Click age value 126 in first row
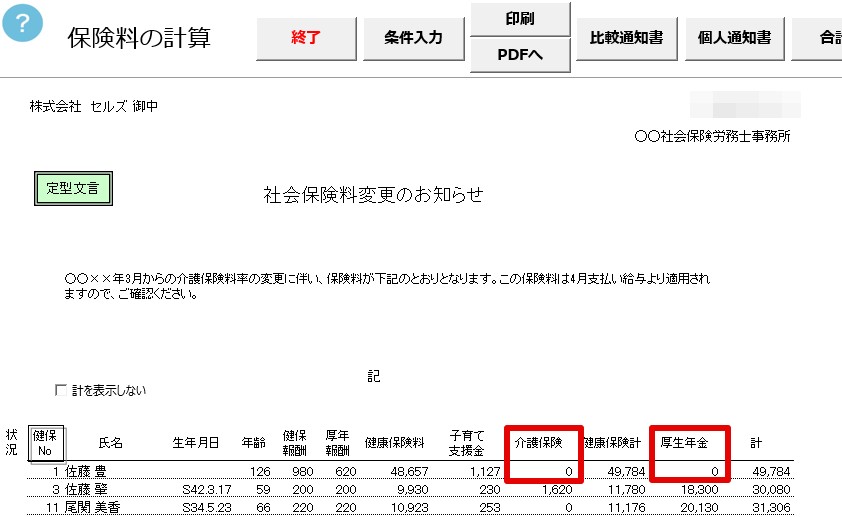This screenshot has height=517, width=842. coord(260,472)
